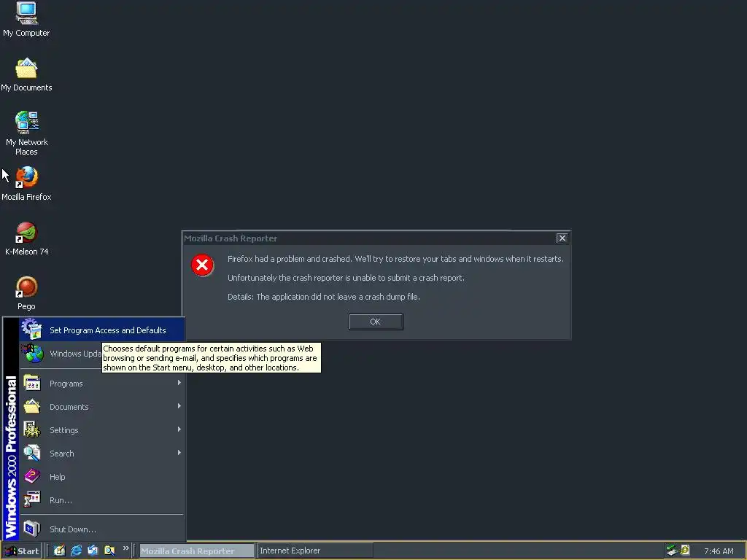Viewport: 747px width, 560px height.
Task: Open the Documents submenu
Action: click(101, 407)
